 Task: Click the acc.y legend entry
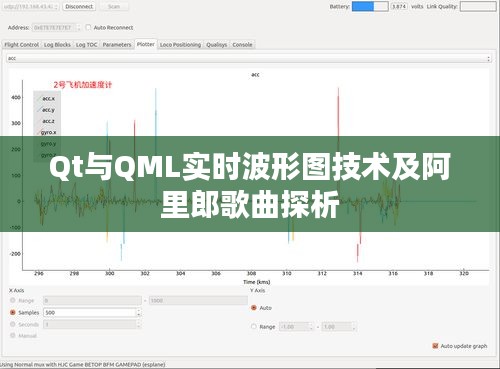(x=47, y=110)
